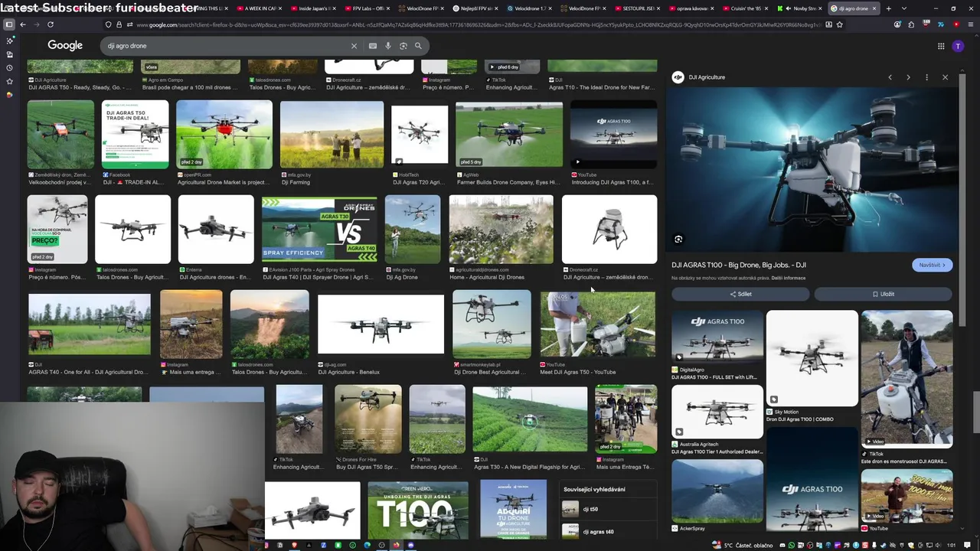The height and width of the screenshot is (551, 980).
Task: Close the image preview panel
Action: [945, 77]
